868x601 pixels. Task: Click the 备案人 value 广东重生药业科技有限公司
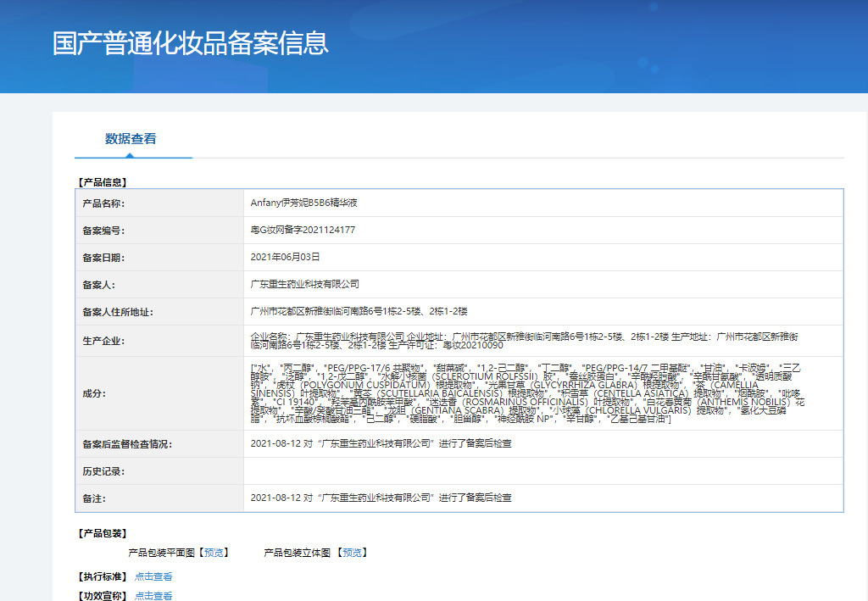click(305, 284)
